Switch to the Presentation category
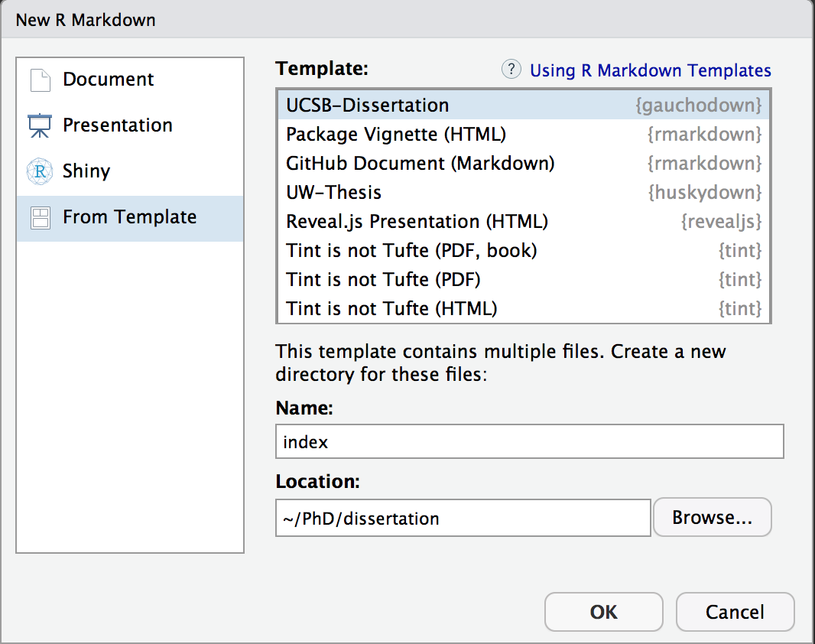Viewport: 815px width, 644px height. coord(117,125)
